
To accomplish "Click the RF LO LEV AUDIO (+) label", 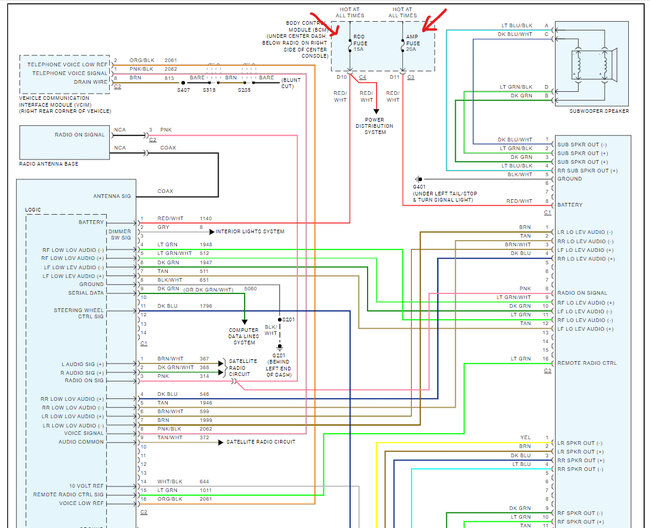I will (x=586, y=303).
